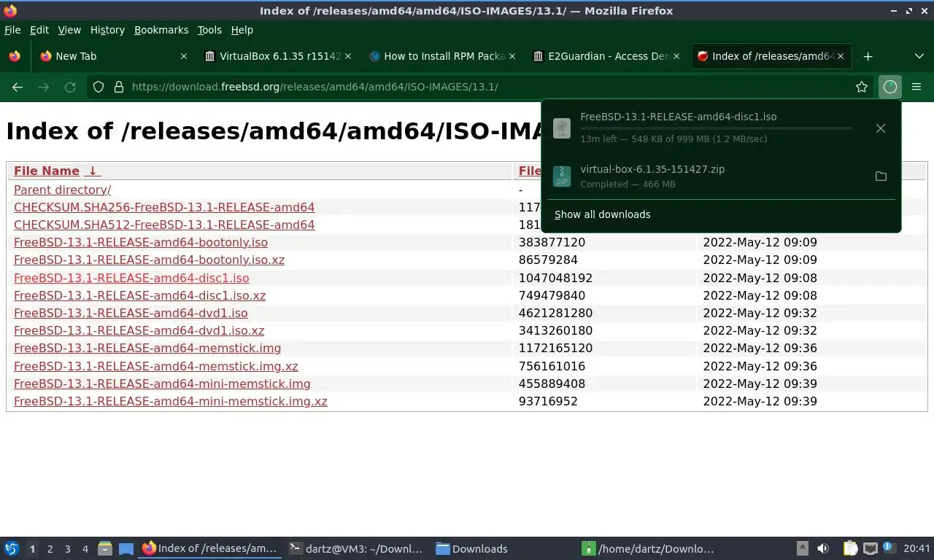
Task: Switch to the /home/dartz/Downlo archive window
Action: point(648,548)
